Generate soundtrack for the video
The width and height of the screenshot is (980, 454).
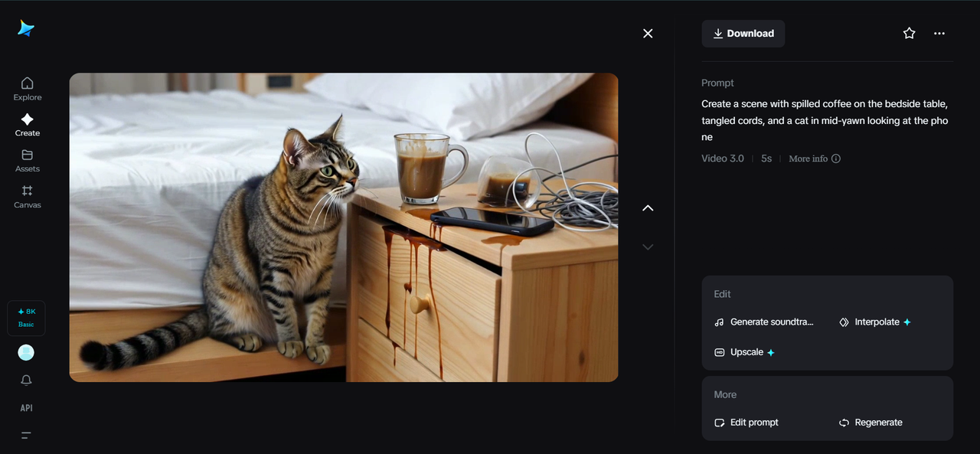(x=764, y=322)
